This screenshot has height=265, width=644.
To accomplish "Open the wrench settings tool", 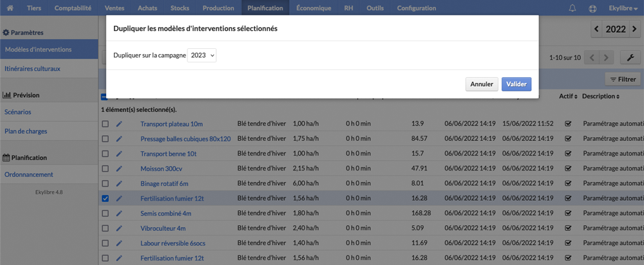I will (630, 57).
